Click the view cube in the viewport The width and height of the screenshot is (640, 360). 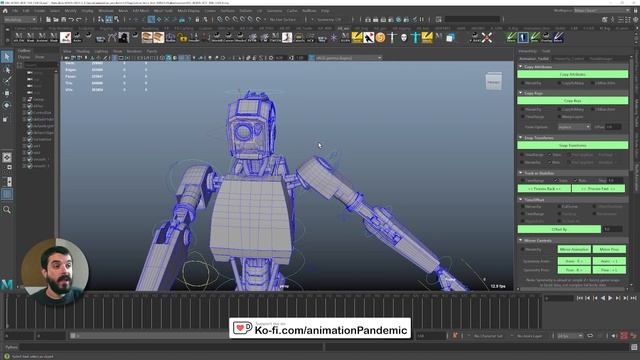(x=493, y=82)
